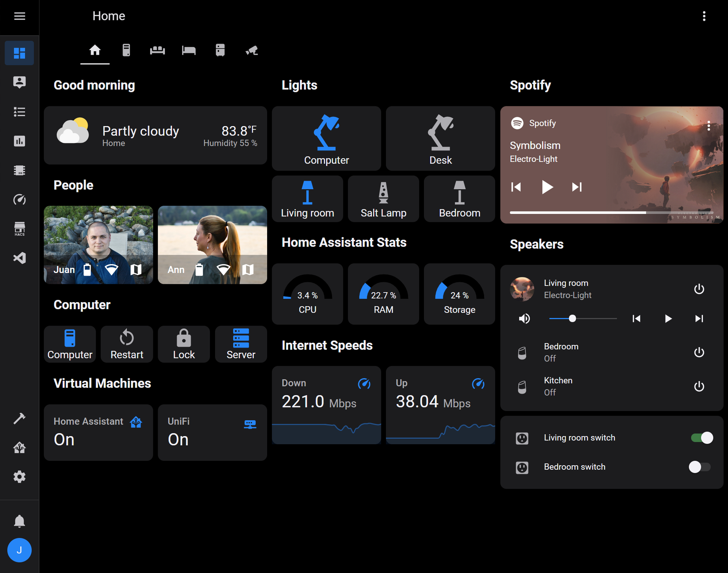Viewport: 728px width, 573px height.
Task: Toggle the Living room switch on
Action: click(700, 437)
